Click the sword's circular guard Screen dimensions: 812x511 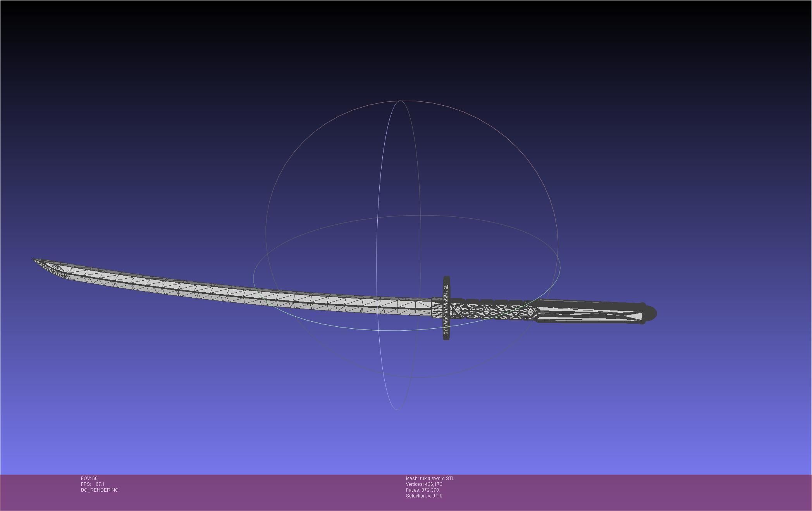coord(446,308)
